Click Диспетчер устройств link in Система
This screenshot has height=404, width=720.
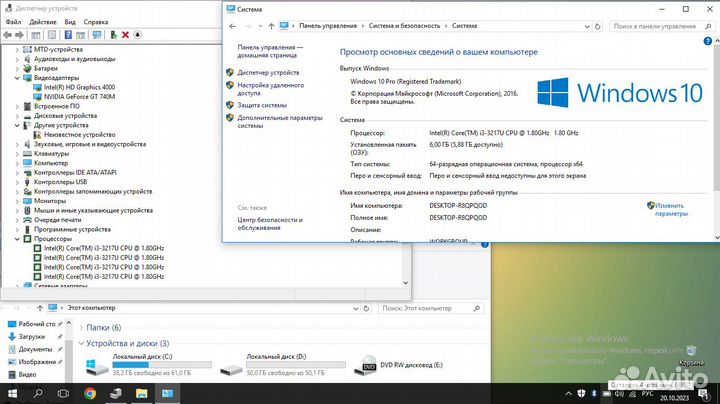[268, 73]
